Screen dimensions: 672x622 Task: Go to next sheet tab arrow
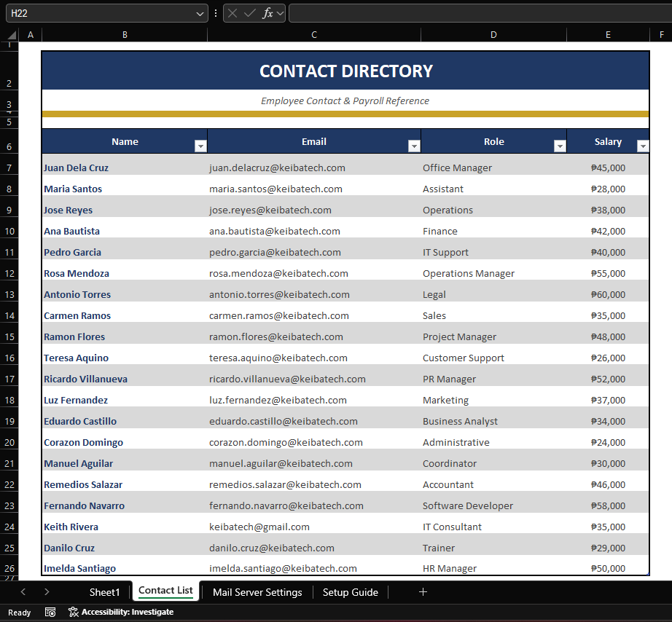tap(47, 592)
